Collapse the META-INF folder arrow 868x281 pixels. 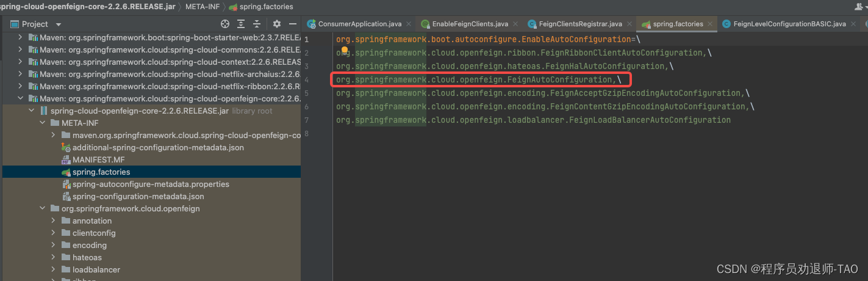[x=42, y=123]
